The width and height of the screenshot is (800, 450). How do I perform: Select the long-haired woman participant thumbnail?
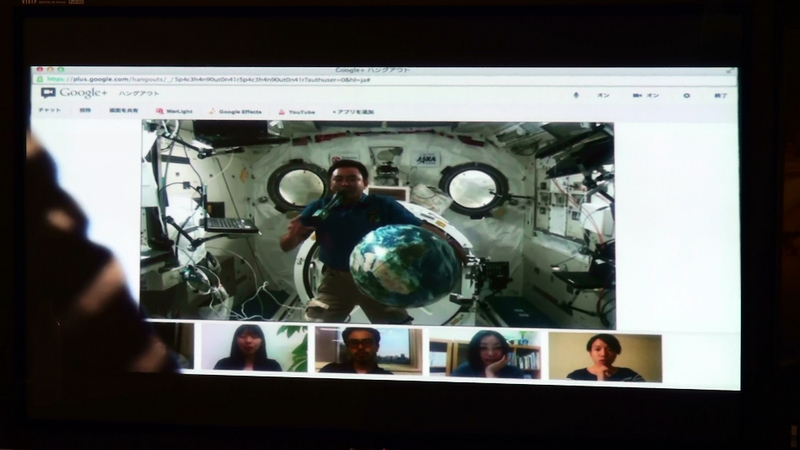click(x=254, y=347)
